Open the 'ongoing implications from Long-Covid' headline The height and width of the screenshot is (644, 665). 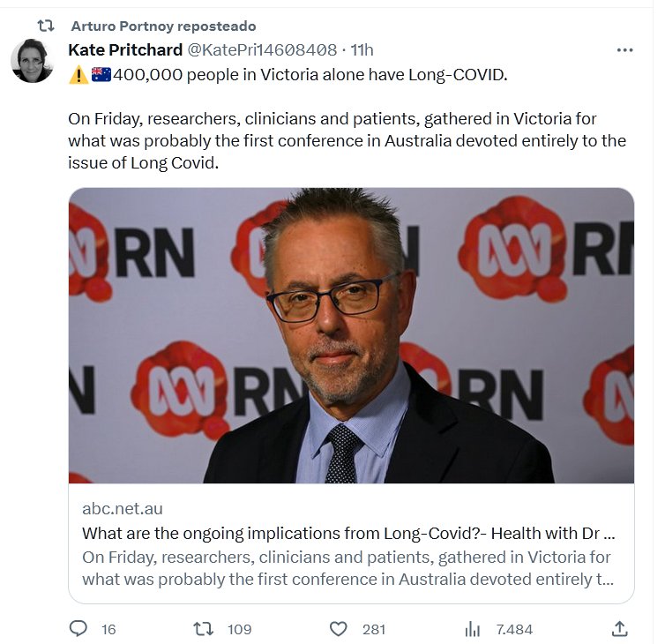[348, 533]
